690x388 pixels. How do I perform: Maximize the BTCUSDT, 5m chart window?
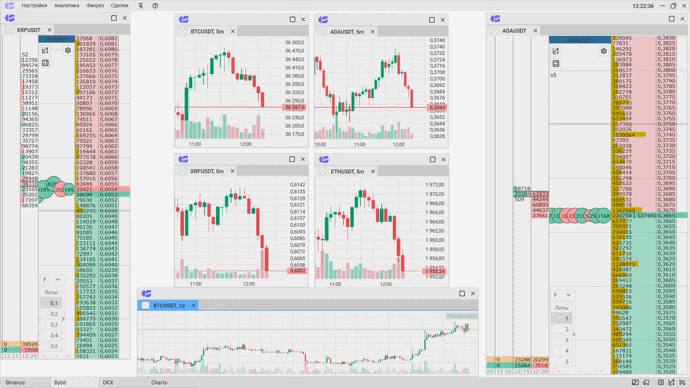click(292, 19)
